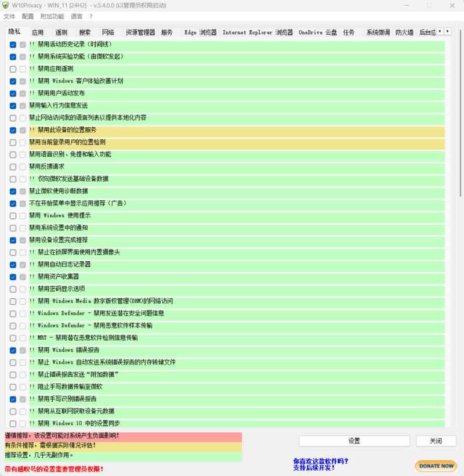Check the 禁用反馈请求 checkbox
The image size is (464, 476).
coord(13,167)
